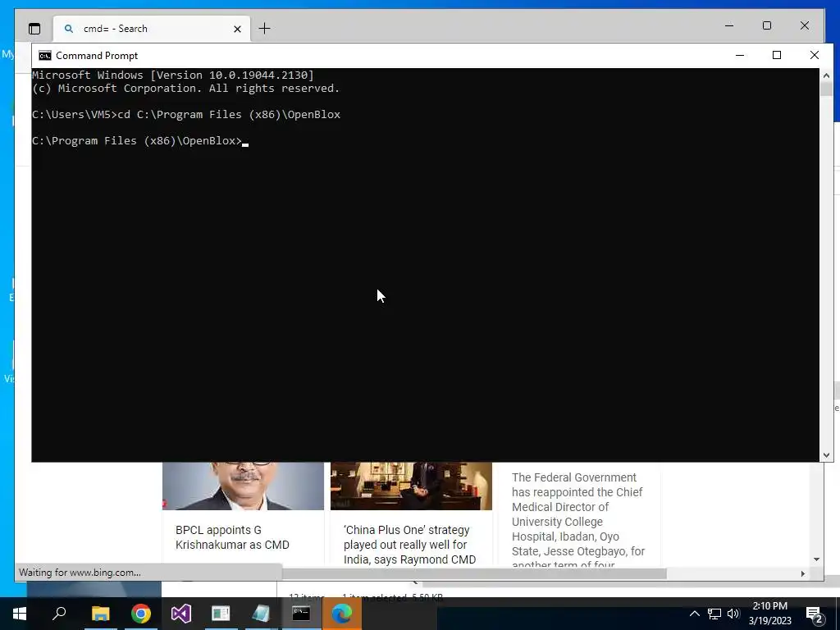Open 'China Plus One' strategy news article

(x=410, y=545)
